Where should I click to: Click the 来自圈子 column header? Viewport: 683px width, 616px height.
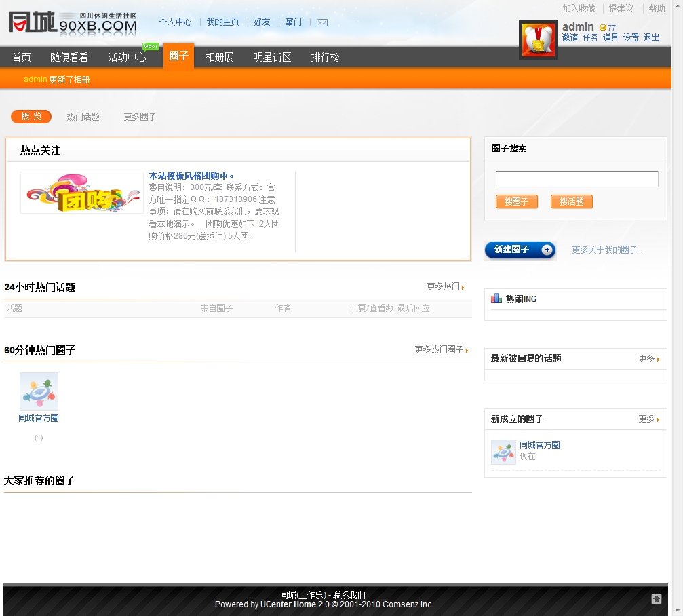pos(216,308)
